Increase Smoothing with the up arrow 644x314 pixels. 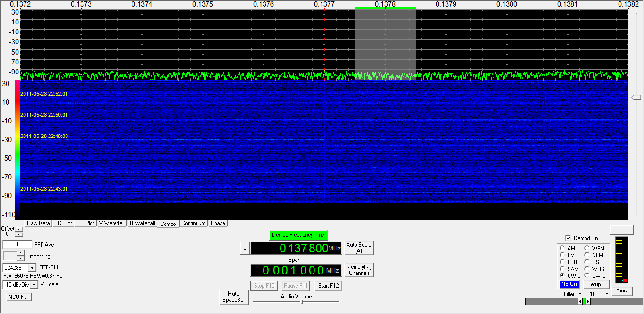click(x=20, y=254)
